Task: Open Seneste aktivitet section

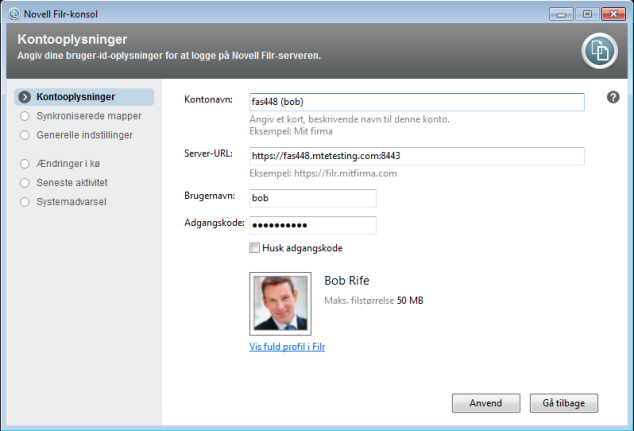Action: coord(64,183)
